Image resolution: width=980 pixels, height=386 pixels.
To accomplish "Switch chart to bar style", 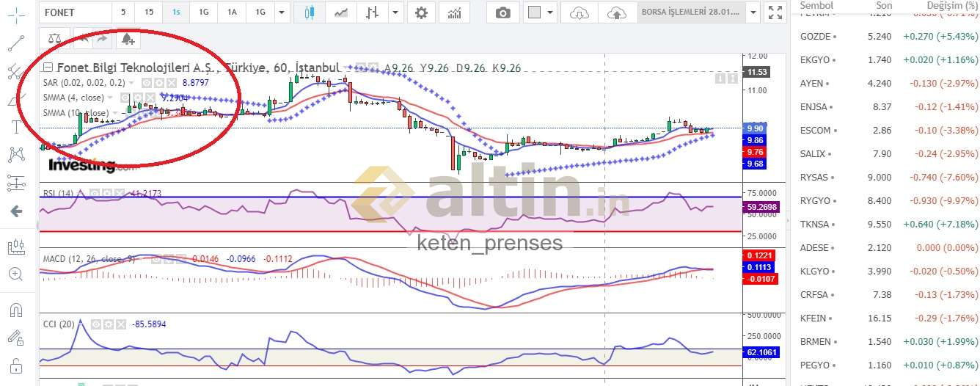I will (x=373, y=12).
